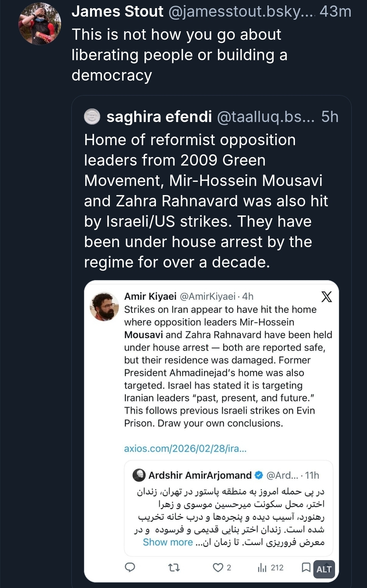Click the 43m post timestamp

[335, 12]
